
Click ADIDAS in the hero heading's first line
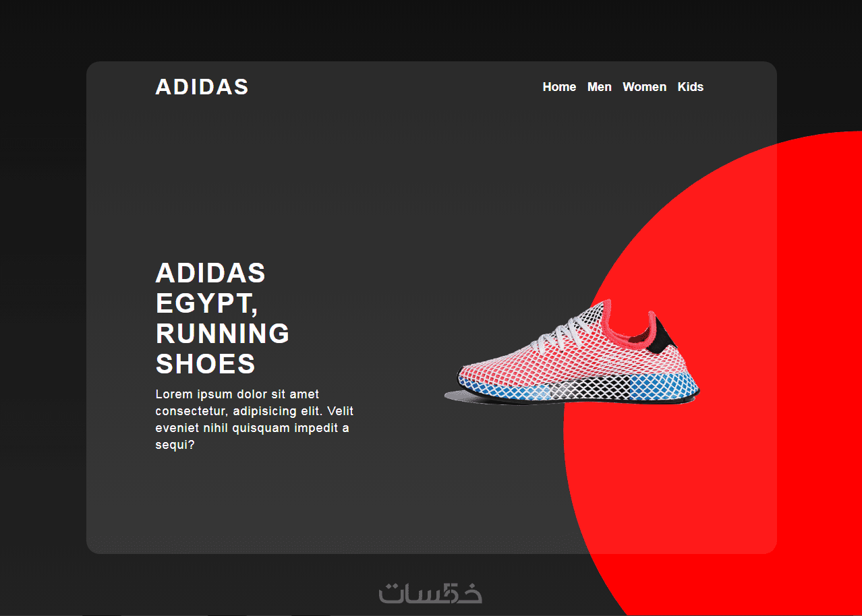pos(210,273)
